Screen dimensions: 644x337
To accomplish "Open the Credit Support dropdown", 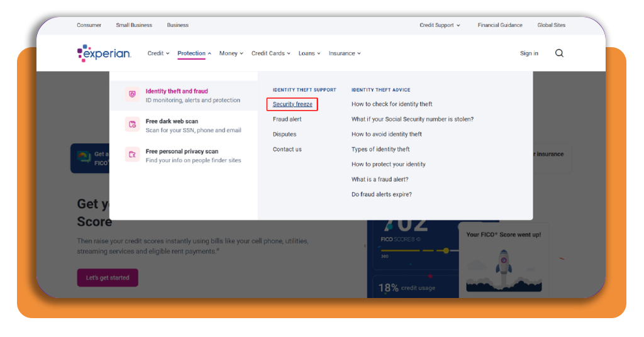I will [x=440, y=25].
